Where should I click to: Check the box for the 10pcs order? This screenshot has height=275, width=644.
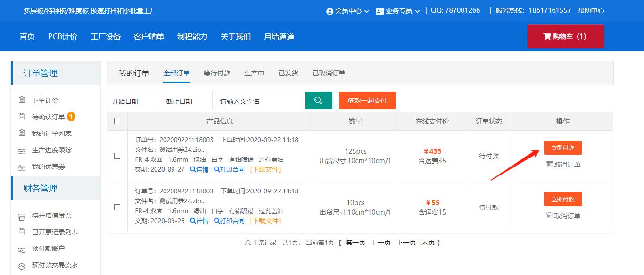(117, 208)
